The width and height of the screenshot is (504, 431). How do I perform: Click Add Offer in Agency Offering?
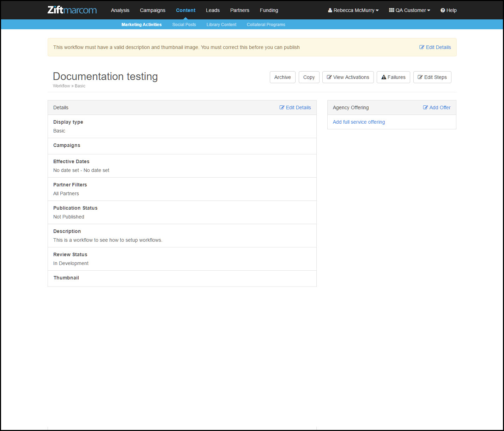[437, 107]
